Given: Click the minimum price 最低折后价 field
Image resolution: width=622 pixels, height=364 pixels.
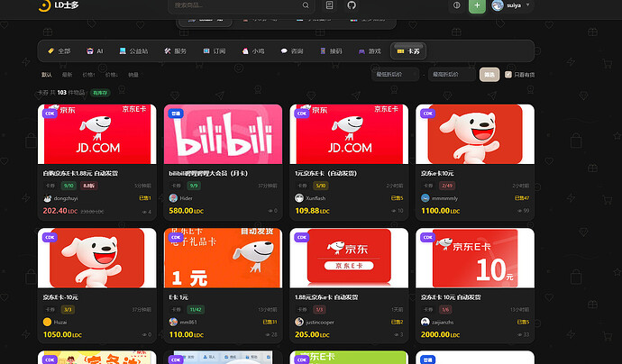Looking at the screenshot, I should tap(395, 75).
